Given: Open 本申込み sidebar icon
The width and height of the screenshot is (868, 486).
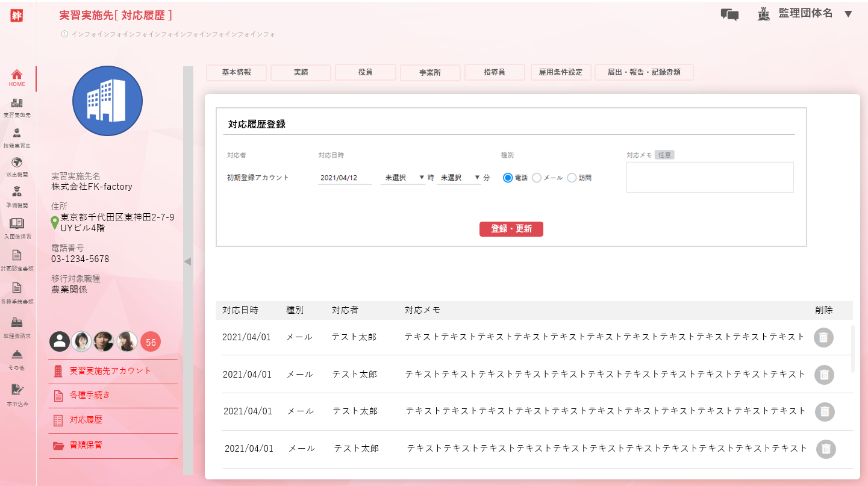Looking at the screenshot, I should point(17,393).
